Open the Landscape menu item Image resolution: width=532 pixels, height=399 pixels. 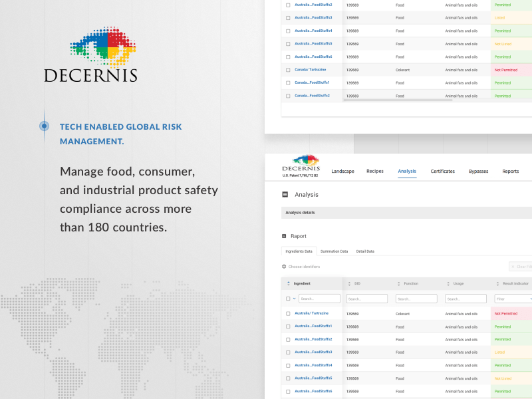[342, 172]
